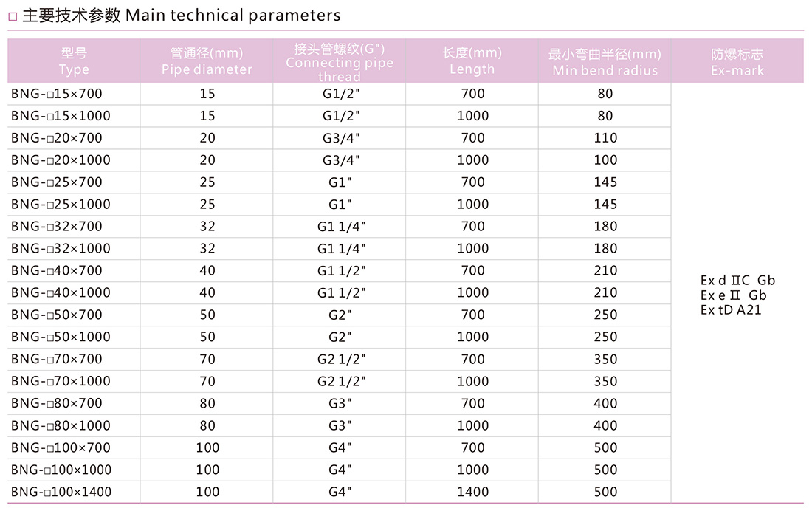The height and width of the screenshot is (511, 812).
Task: Click the Min bend radius header
Action: (605, 61)
